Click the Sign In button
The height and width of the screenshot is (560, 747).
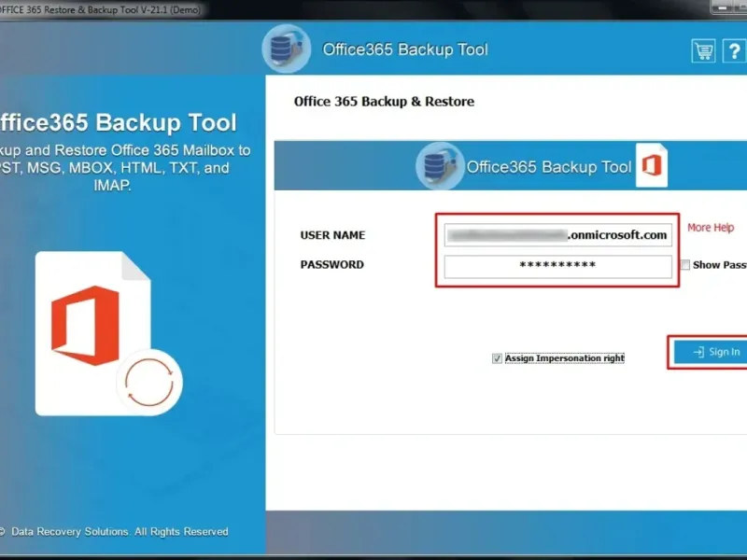click(x=711, y=352)
